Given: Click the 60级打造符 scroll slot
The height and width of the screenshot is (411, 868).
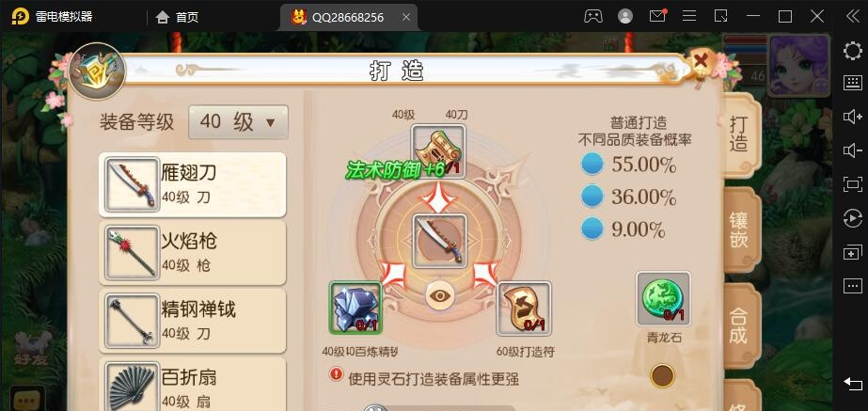Looking at the screenshot, I should (524, 308).
